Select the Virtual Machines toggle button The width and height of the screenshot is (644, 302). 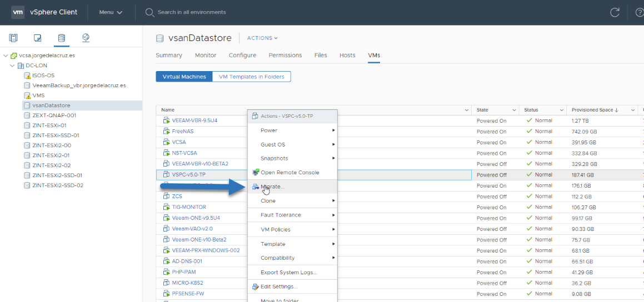point(184,77)
